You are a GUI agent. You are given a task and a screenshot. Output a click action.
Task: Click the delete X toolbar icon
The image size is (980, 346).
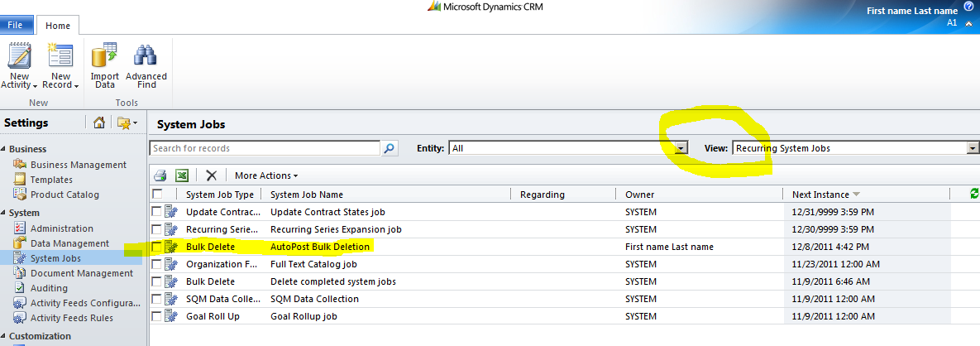pyautogui.click(x=211, y=175)
